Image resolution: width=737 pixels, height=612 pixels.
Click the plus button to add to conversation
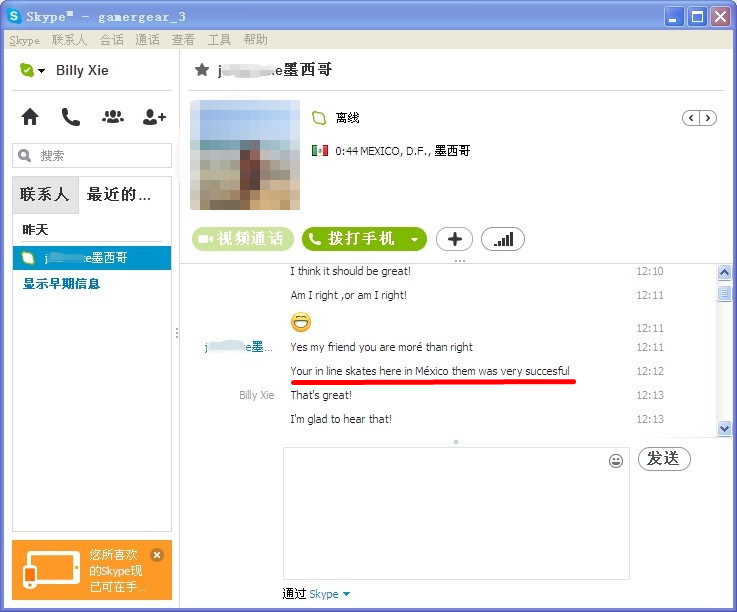(455, 239)
